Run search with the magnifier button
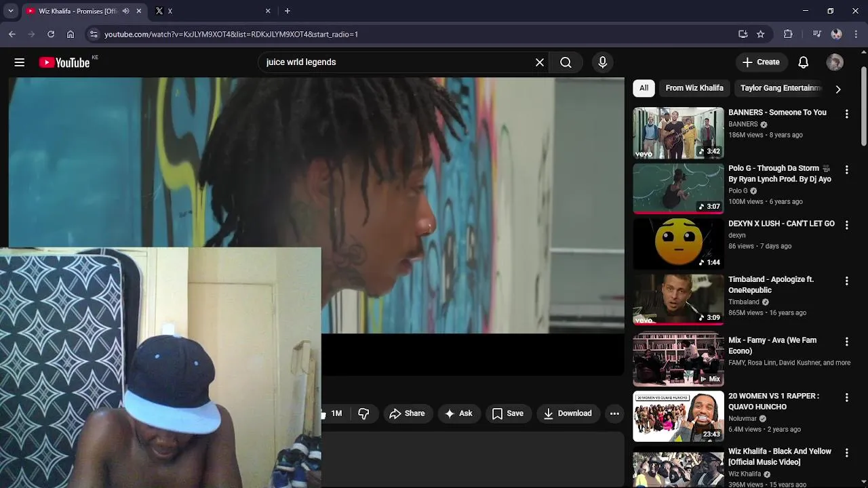 566,62
